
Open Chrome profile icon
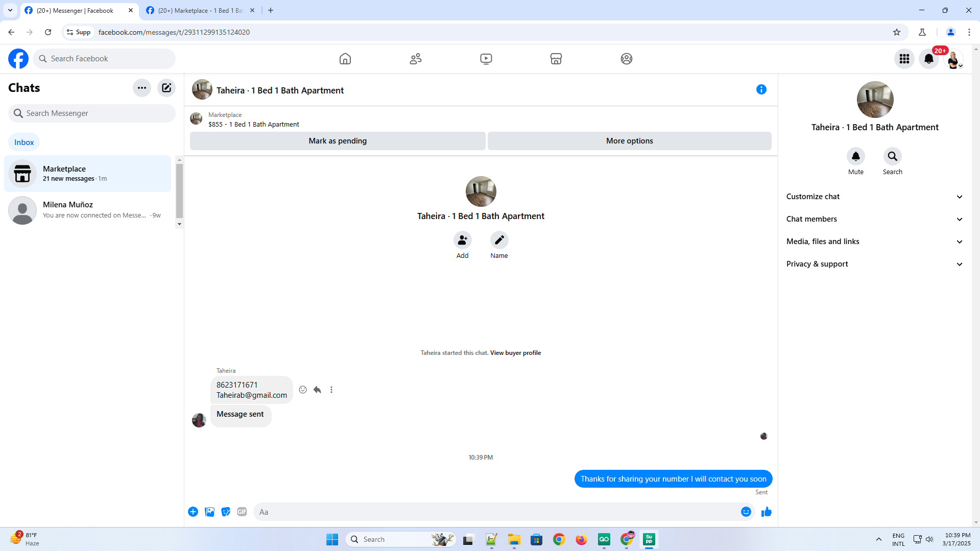point(951,32)
